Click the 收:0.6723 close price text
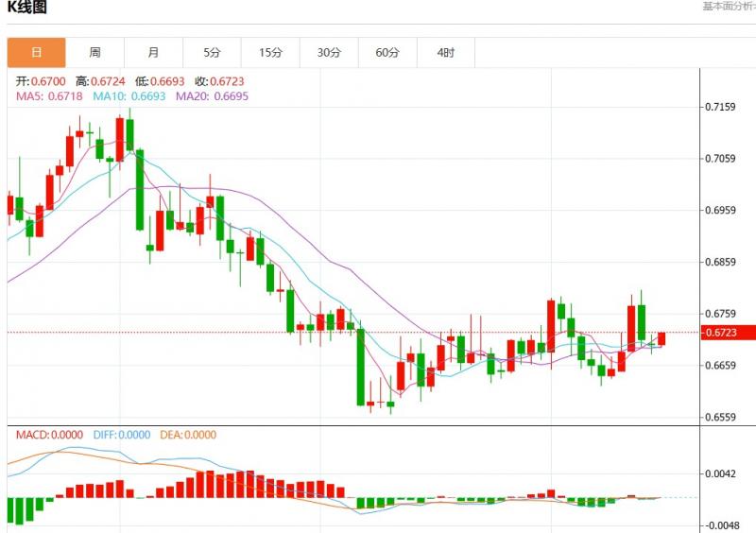The height and width of the screenshot is (533, 756). point(219,81)
